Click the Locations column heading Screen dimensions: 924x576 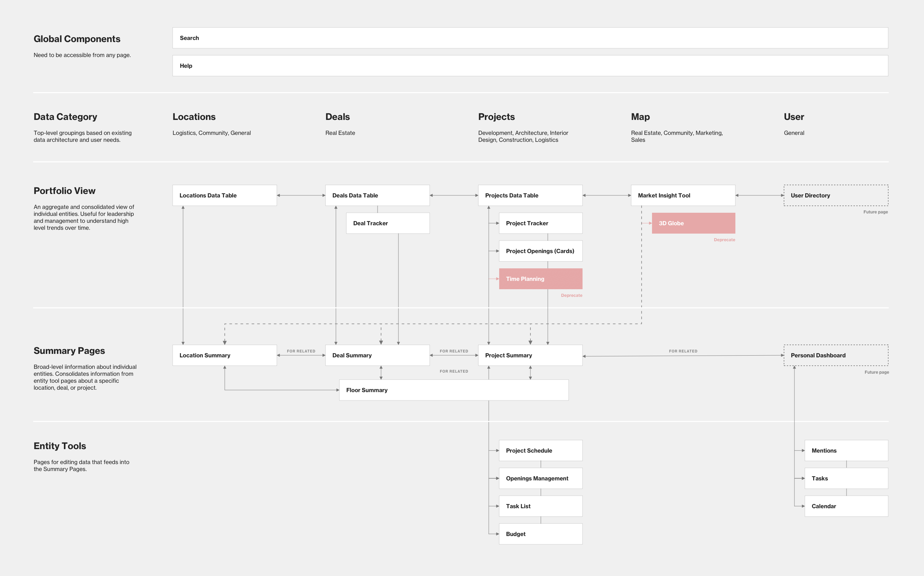(194, 116)
